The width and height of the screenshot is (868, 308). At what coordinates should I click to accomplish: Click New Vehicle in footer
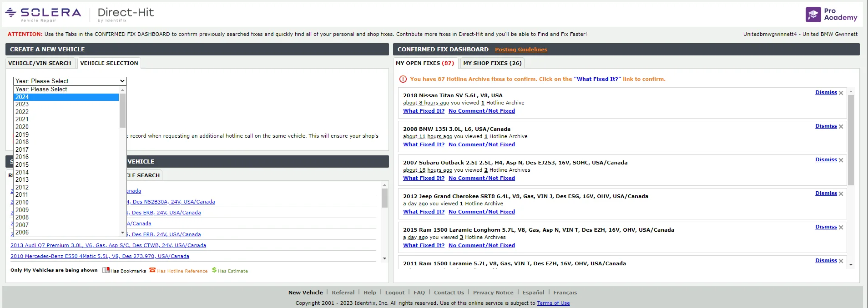(305, 293)
